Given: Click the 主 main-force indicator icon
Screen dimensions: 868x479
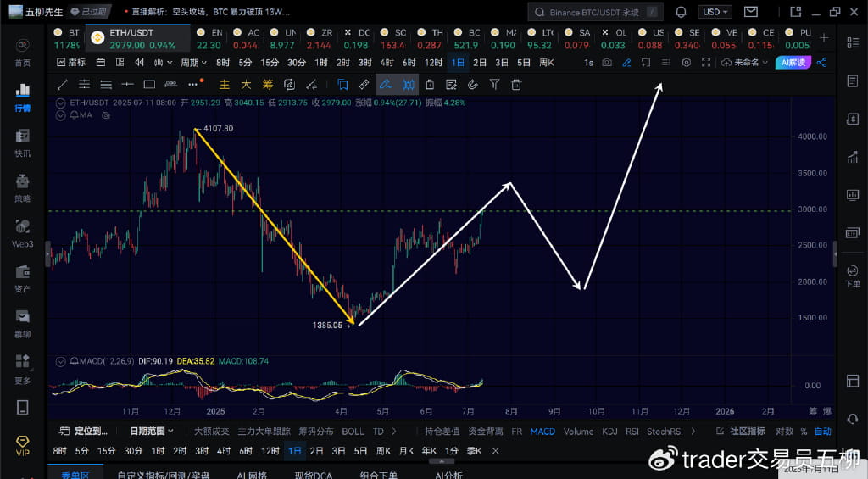Looking at the screenshot, I should (224, 84).
